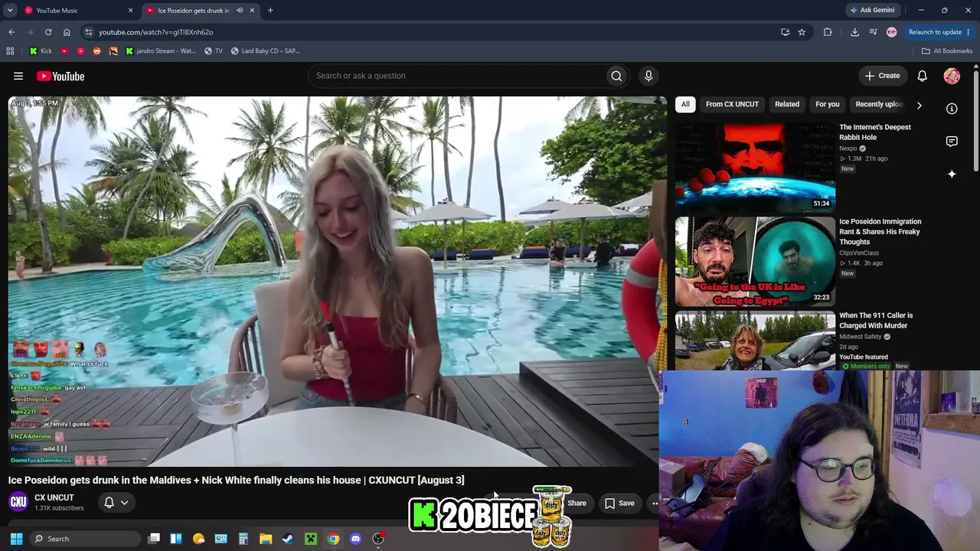Viewport: 980px width, 551px height.
Task: Click the Windows taskbar Search box
Action: tap(84, 539)
